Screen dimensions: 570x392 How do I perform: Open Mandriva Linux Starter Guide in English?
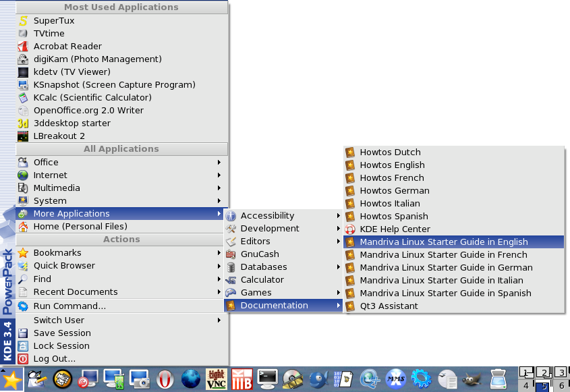click(454, 242)
